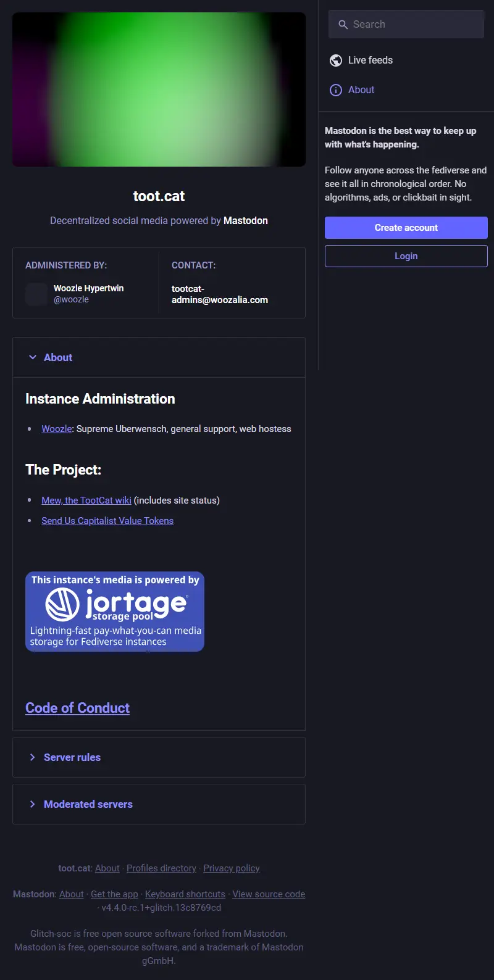This screenshot has width=494, height=980.
Task: Click the version v4.4.0-rc.1+glitch.13c8769cd text
Action: click(x=161, y=908)
